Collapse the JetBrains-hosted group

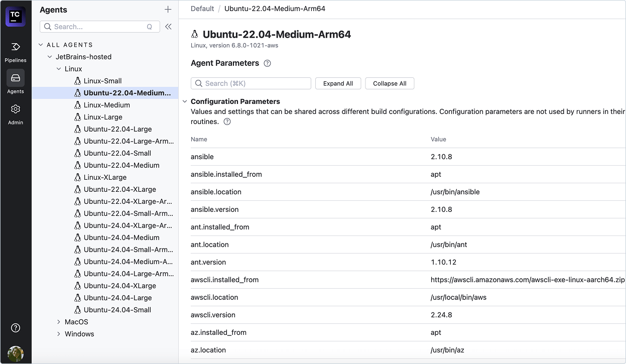pyautogui.click(x=50, y=57)
